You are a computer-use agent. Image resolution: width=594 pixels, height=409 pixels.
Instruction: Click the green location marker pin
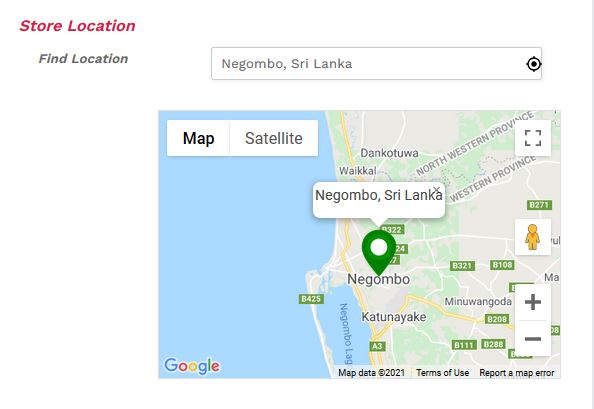pos(379,252)
